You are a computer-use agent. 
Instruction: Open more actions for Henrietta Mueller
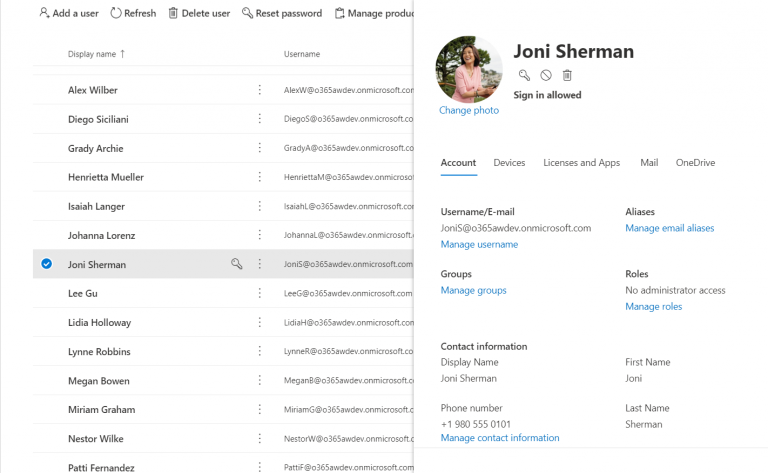(260, 177)
